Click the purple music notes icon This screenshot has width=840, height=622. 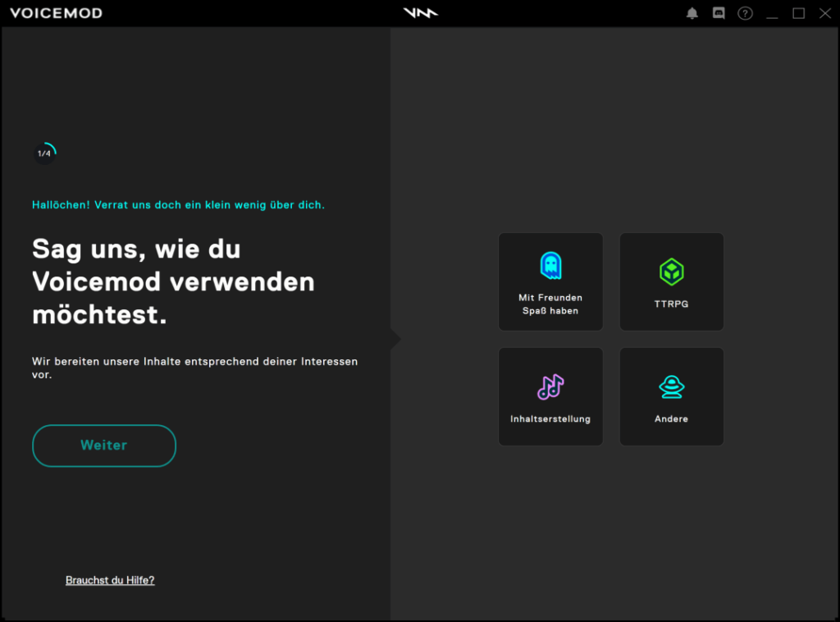pyautogui.click(x=550, y=386)
